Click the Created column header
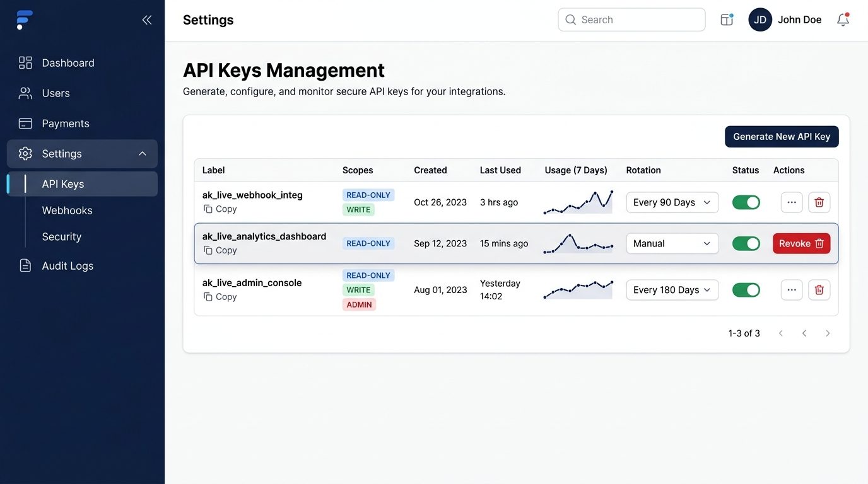This screenshot has width=868, height=484. point(430,170)
